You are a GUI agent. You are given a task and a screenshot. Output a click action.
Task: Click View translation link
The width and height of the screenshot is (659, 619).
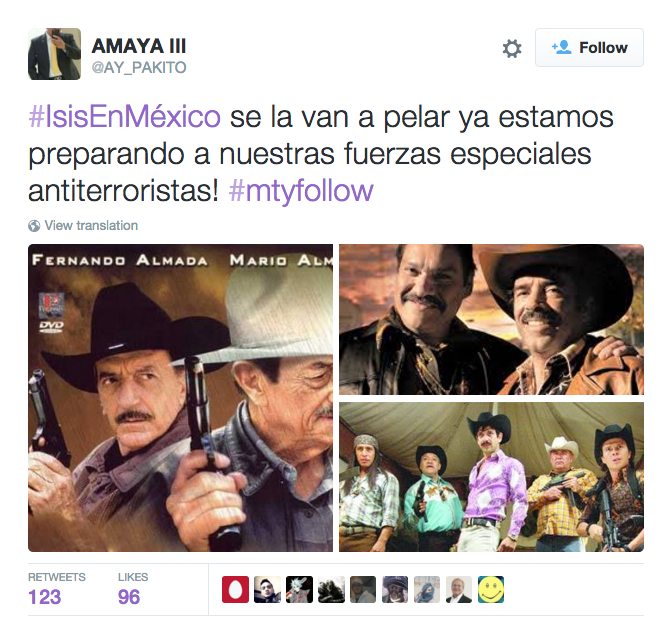tap(91, 226)
